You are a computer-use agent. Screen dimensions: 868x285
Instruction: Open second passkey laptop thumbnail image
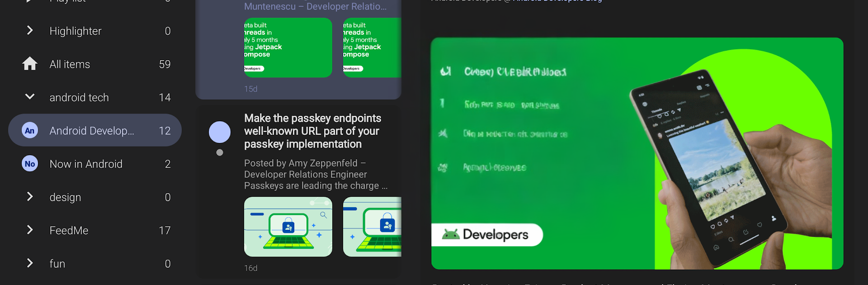click(x=372, y=227)
